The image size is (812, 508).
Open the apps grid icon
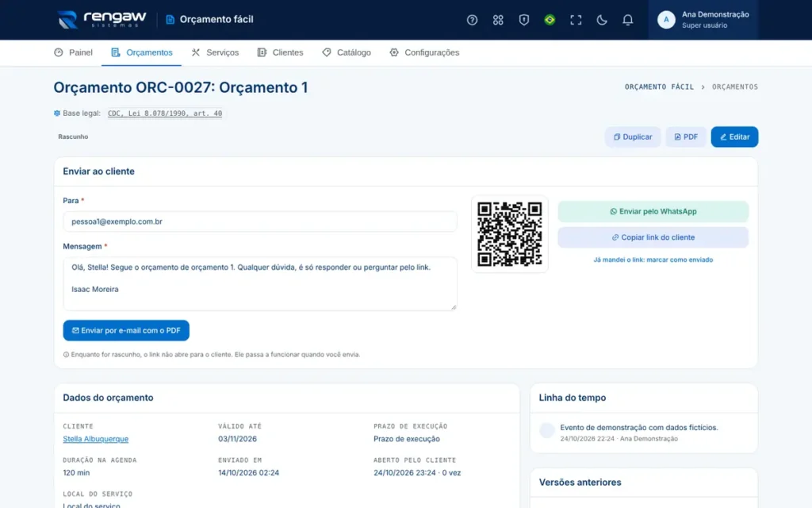[498, 20]
